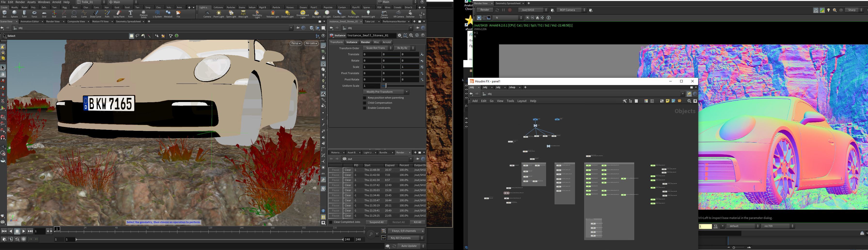Click the Torus shelf tool
This screenshot has width=868, height=250.
[34, 14]
